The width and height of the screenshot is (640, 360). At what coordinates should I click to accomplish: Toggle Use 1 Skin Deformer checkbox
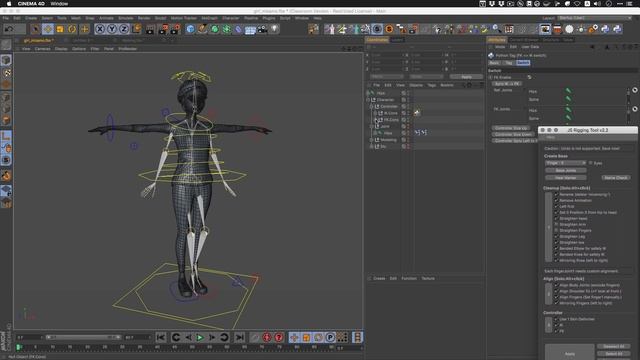point(556,319)
